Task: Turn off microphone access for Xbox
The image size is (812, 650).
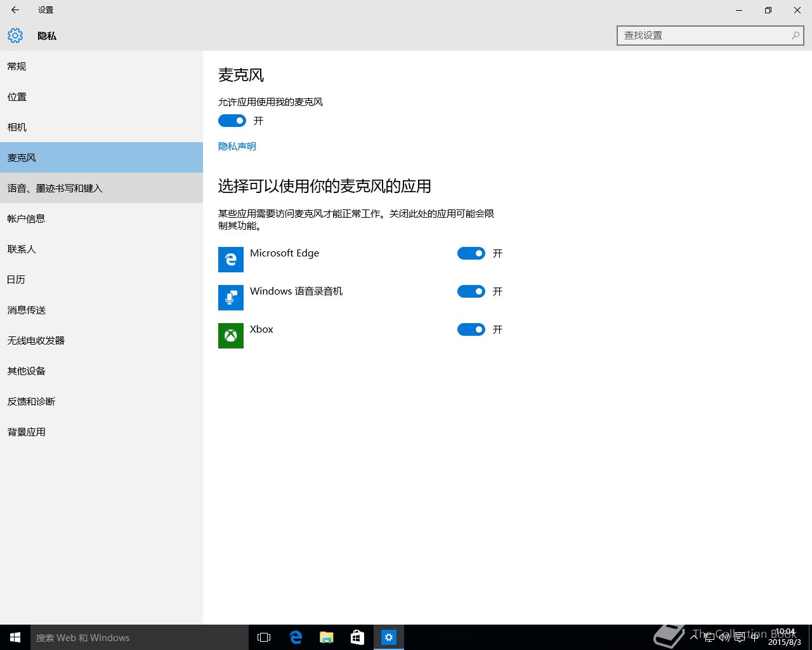Action: (471, 329)
